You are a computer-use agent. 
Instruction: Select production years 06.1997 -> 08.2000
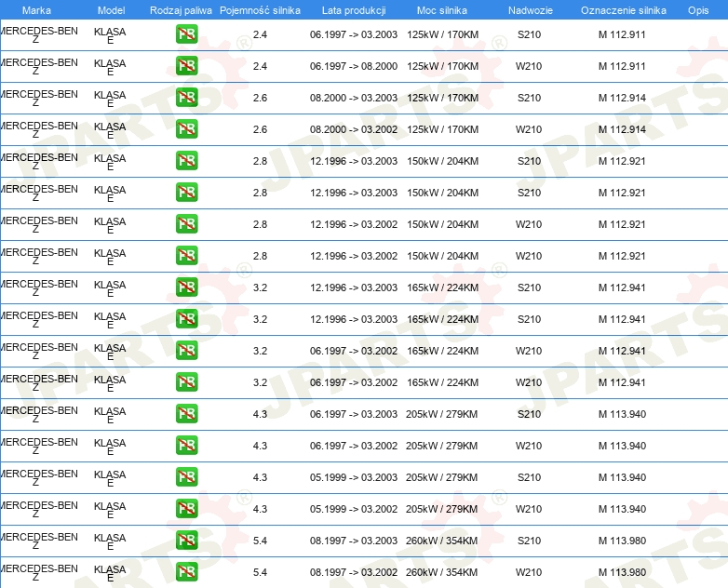[x=354, y=66]
